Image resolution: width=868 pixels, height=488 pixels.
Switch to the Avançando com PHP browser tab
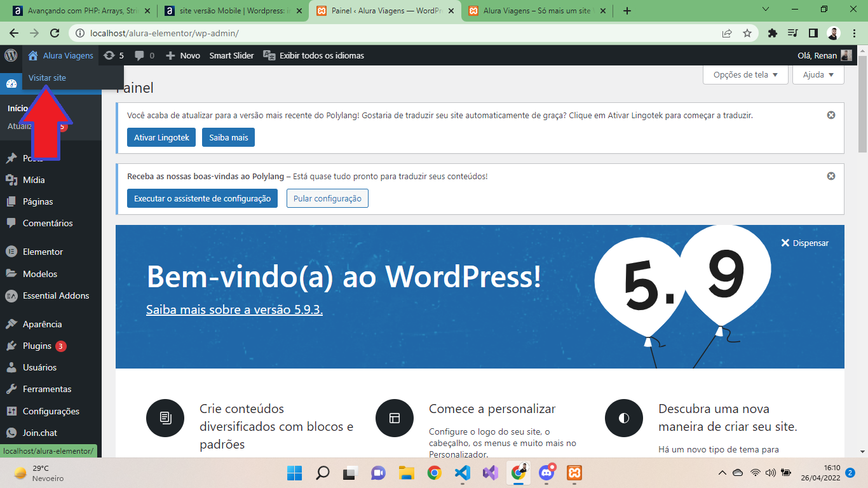[83, 10]
